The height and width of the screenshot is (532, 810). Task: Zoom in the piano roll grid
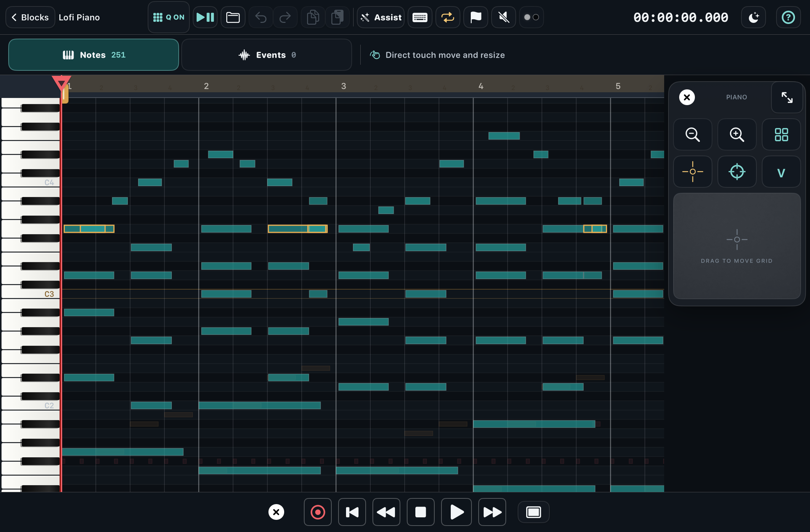click(x=737, y=135)
